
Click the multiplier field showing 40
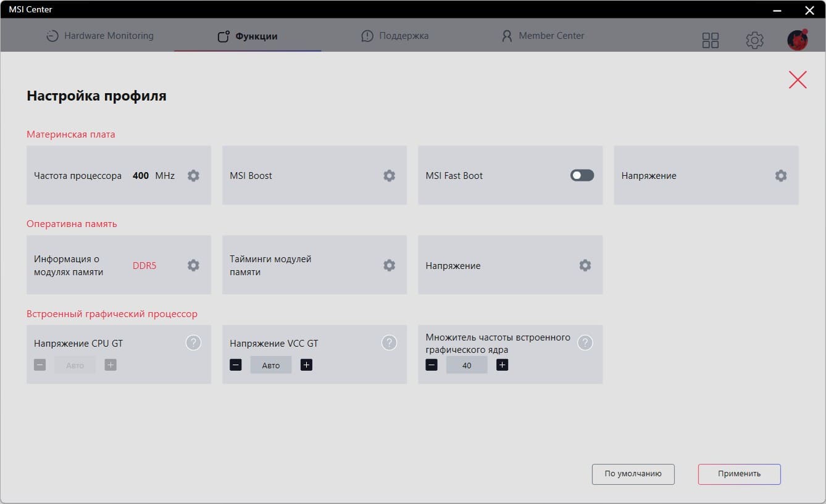(x=467, y=365)
